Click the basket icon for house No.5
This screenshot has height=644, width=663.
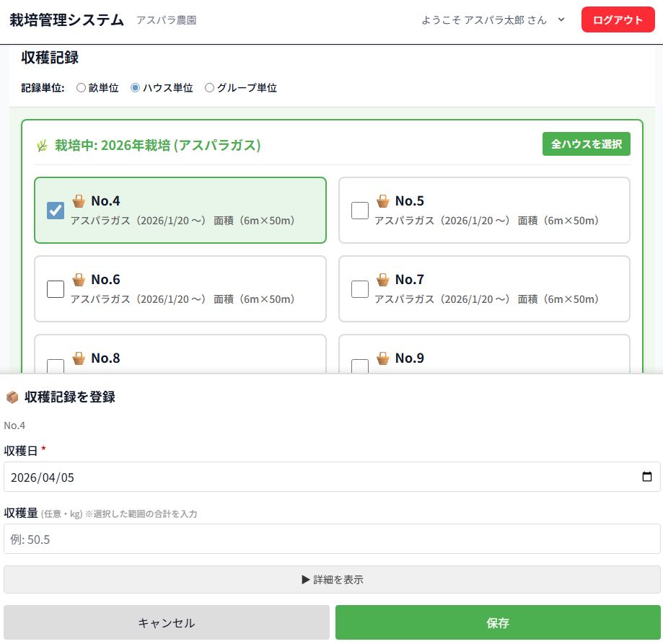(383, 200)
